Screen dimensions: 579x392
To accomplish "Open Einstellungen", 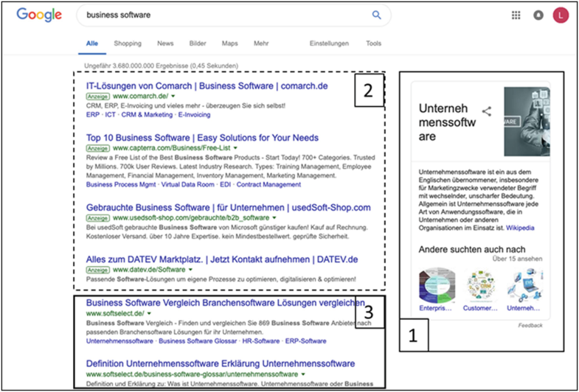I will coord(329,43).
